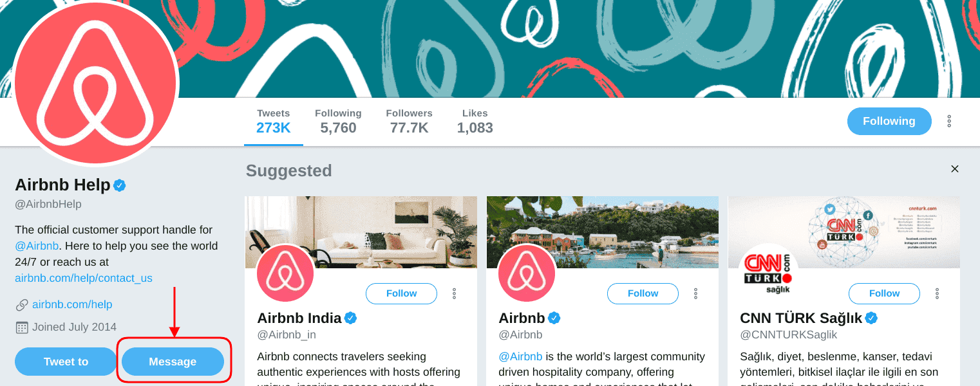Open the options menu on the CNN TÜRK Sağlık card
Screen dimensions: 980x386
point(937,293)
